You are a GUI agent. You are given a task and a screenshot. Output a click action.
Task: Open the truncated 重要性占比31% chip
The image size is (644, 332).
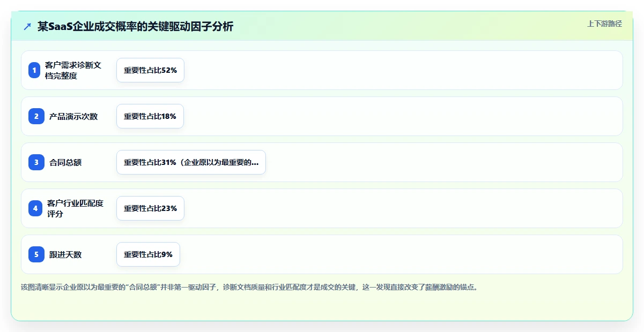(x=191, y=162)
